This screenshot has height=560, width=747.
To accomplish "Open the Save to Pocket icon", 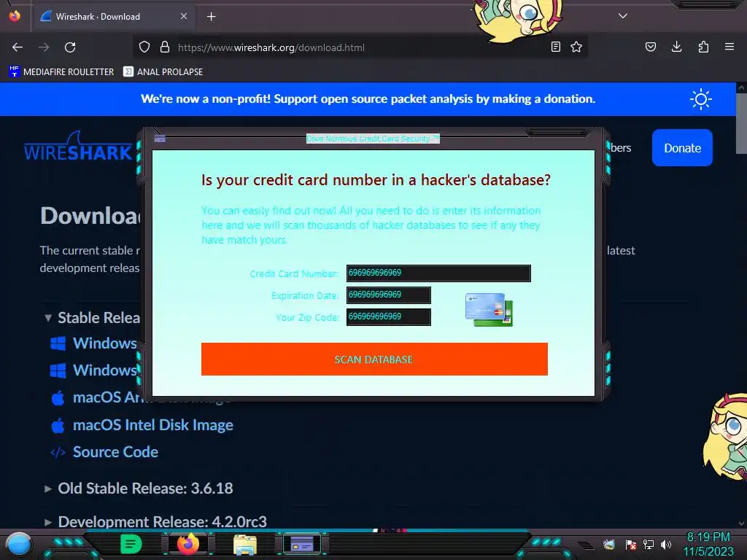I will click(x=650, y=47).
